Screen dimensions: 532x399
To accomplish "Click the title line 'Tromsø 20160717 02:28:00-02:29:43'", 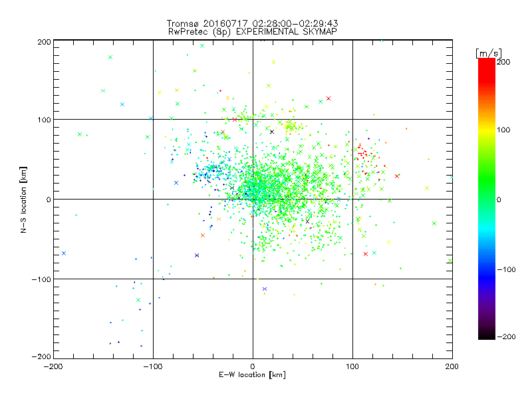I will click(x=253, y=23).
